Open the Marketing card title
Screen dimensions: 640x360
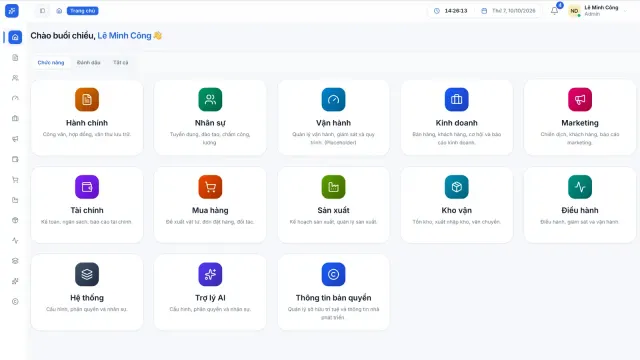coord(580,123)
